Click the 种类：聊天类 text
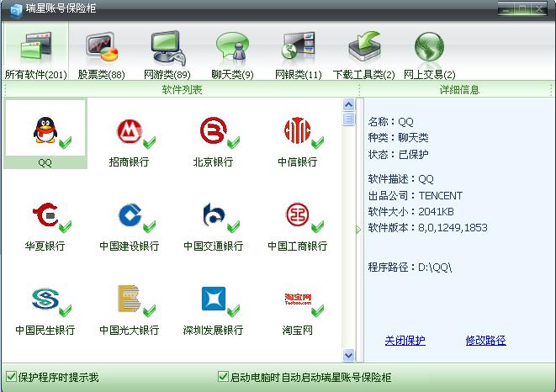 pyautogui.click(x=398, y=137)
